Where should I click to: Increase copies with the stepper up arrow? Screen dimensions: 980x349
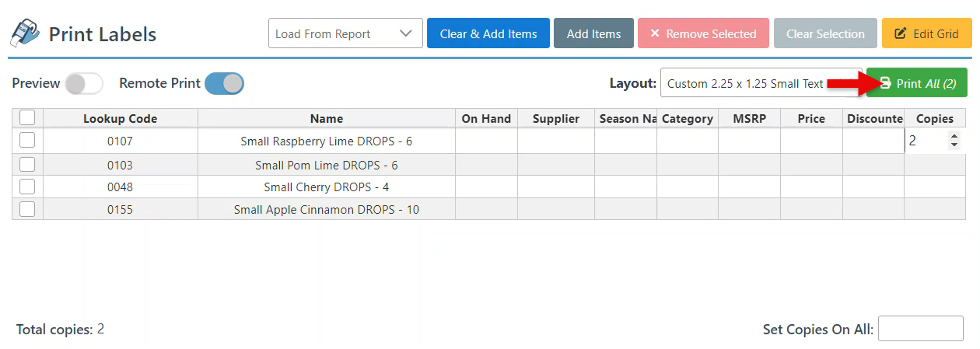click(954, 137)
